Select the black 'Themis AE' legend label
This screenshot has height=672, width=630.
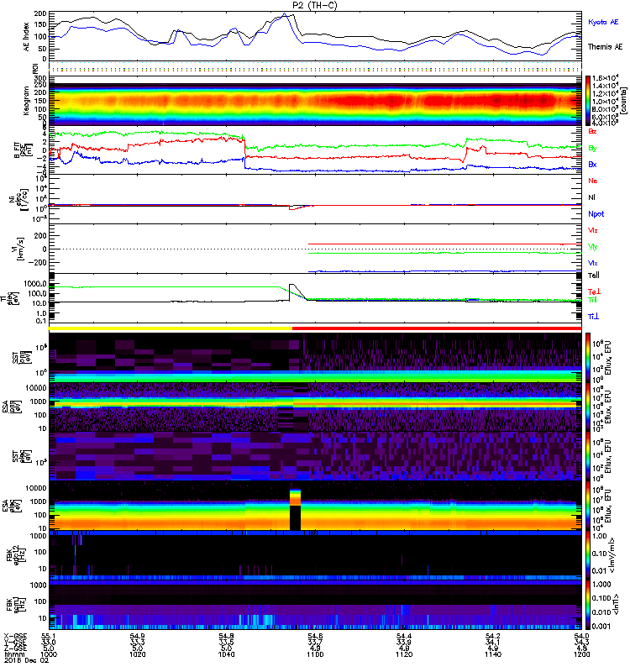point(605,47)
